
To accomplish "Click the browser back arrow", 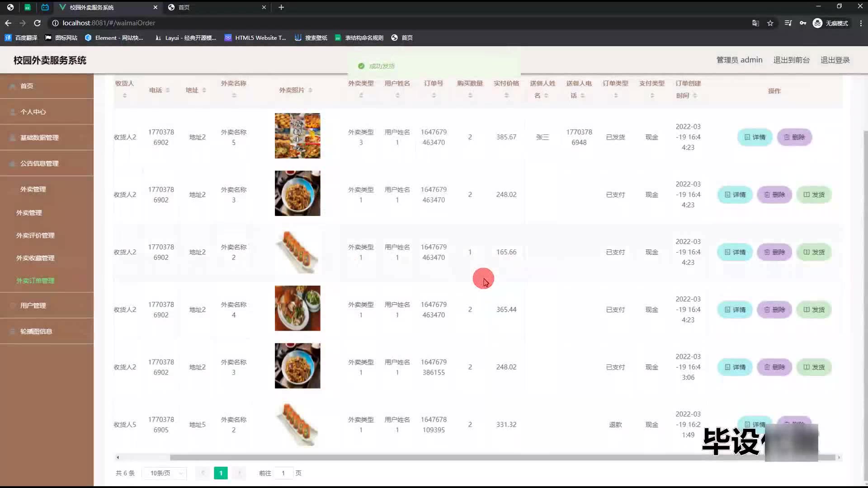I will (x=8, y=23).
